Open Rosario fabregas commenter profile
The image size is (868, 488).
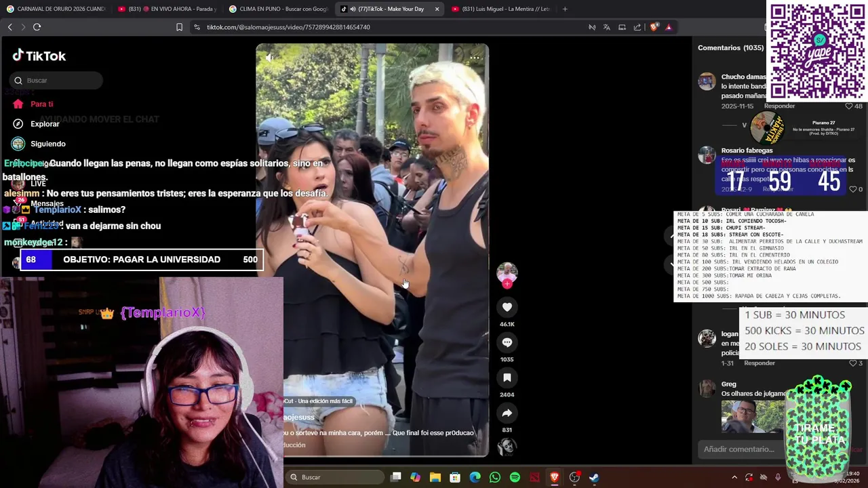point(747,150)
